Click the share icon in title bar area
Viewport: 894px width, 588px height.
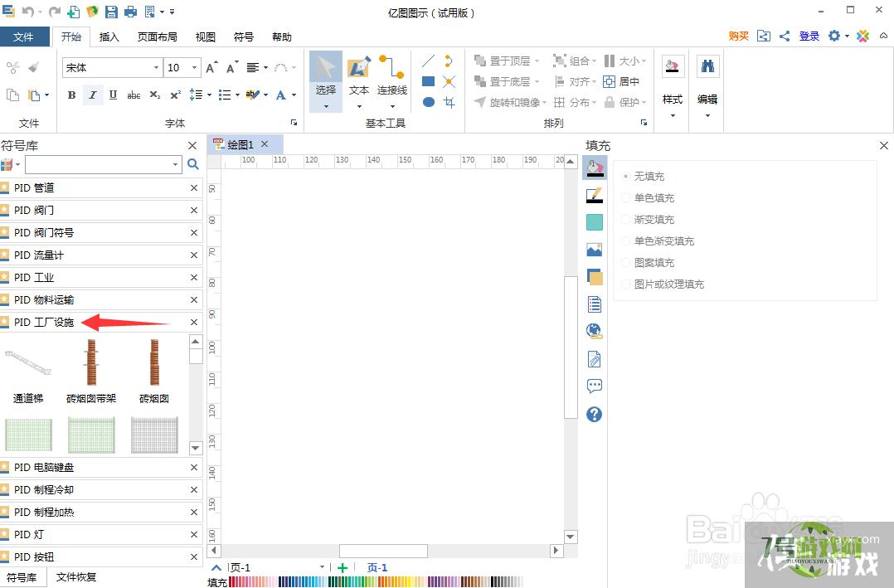785,36
